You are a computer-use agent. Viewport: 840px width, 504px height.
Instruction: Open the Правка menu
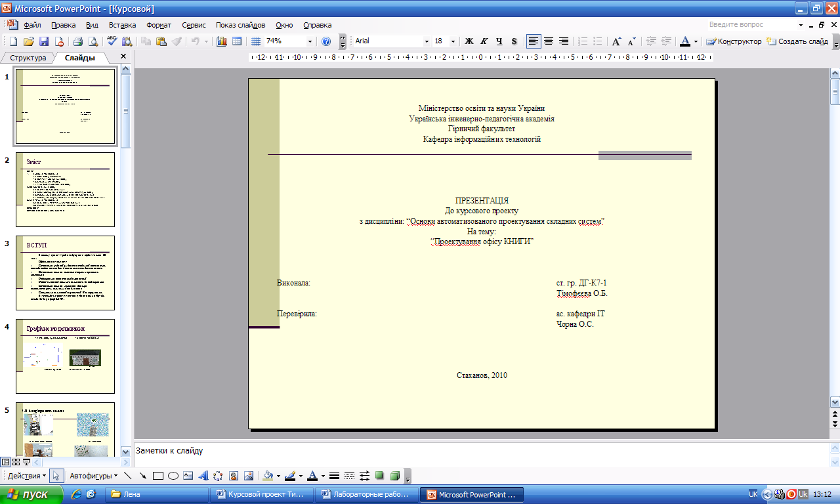coord(64,25)
